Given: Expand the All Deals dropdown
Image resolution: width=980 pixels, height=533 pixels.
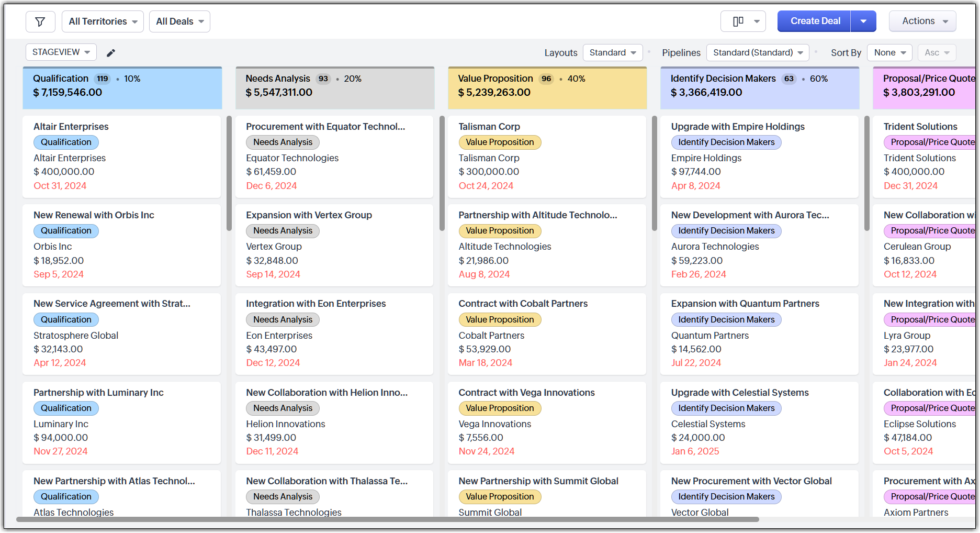Looking at the screenshot, I should (179, 21).
